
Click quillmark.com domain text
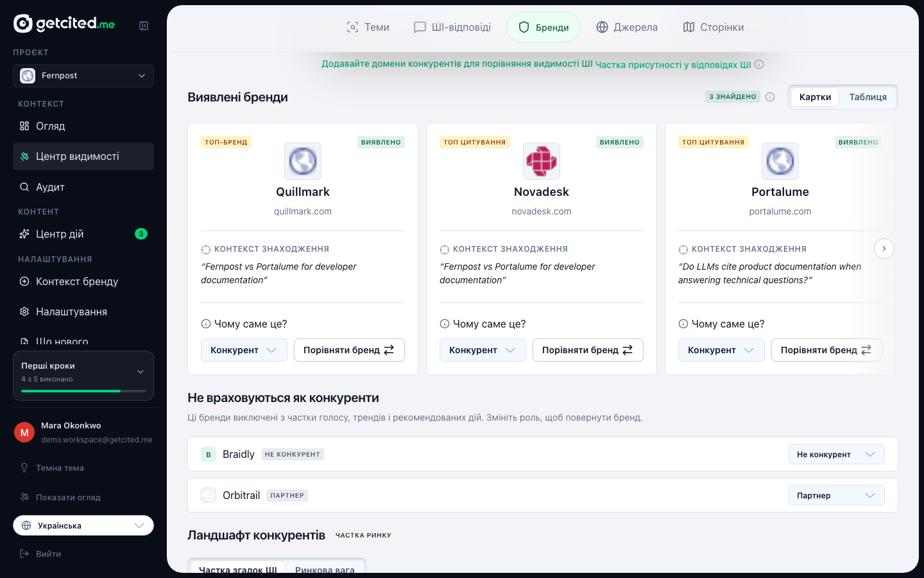coord(303,211)
